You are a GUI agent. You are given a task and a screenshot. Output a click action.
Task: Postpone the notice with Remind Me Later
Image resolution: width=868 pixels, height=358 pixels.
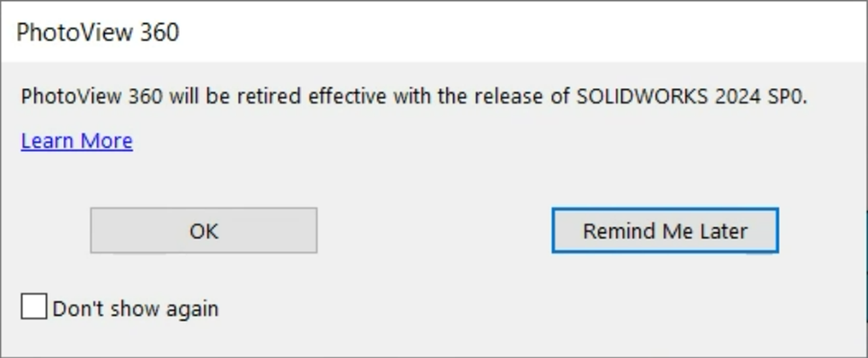pos(665,230)
